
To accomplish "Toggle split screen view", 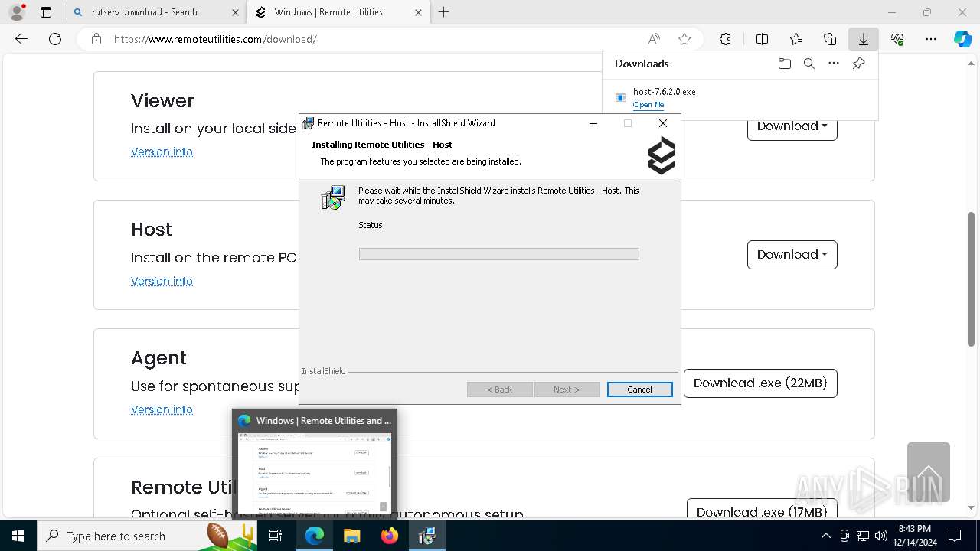I will tap(762, 39).
